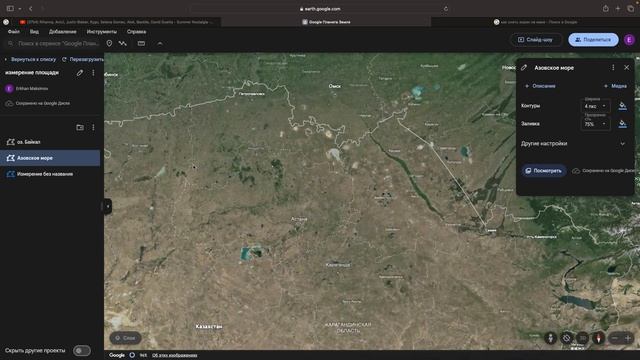The image size is (640, 360).
Task: Open items list three-dot menu
Action: point(93,127)
